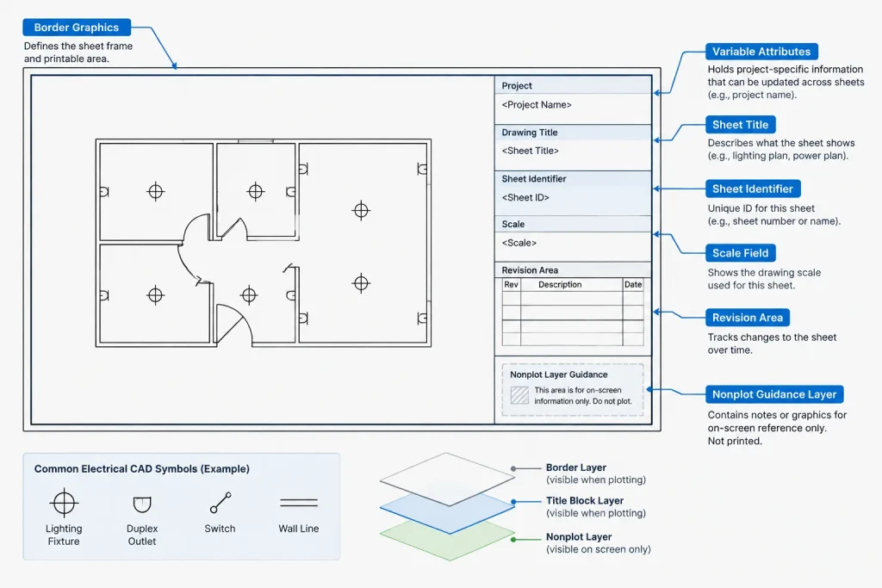Viewport: 882px width, 588px height.
Task: Click the upper light fixture in the large right room
Action: pos(361,211)
